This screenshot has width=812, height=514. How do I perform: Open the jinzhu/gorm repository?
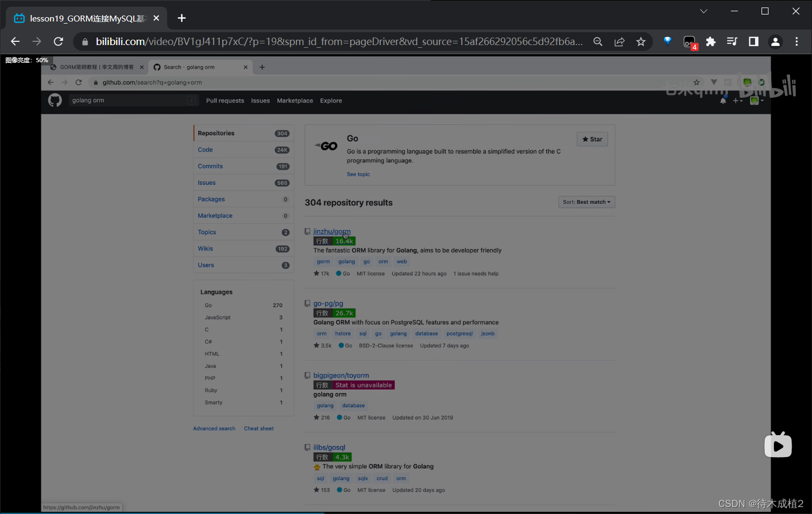(332, 232)
